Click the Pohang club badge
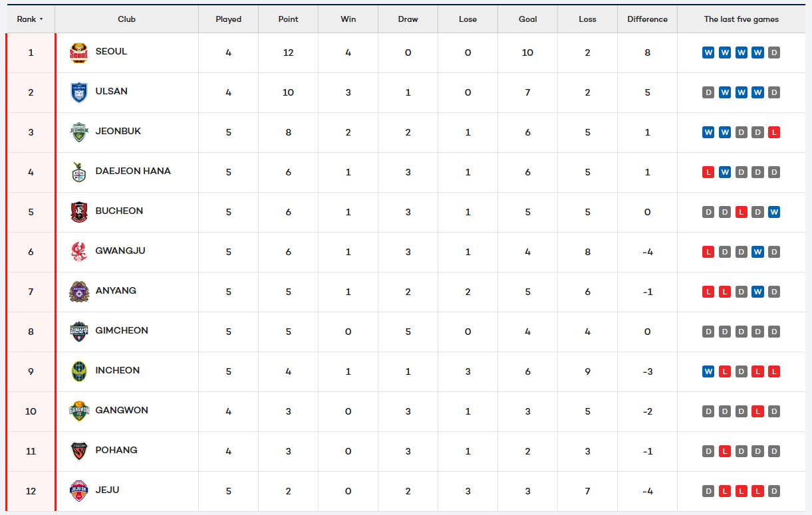The height and width of the screenshot is (515, 812). 79,451
